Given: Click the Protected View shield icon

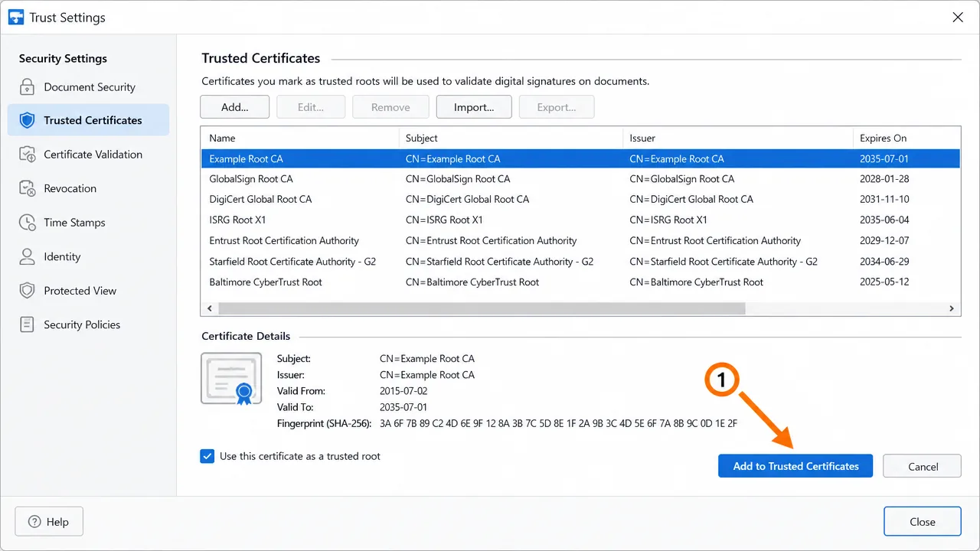Looking at the screenshot, I should pos(28,291).
